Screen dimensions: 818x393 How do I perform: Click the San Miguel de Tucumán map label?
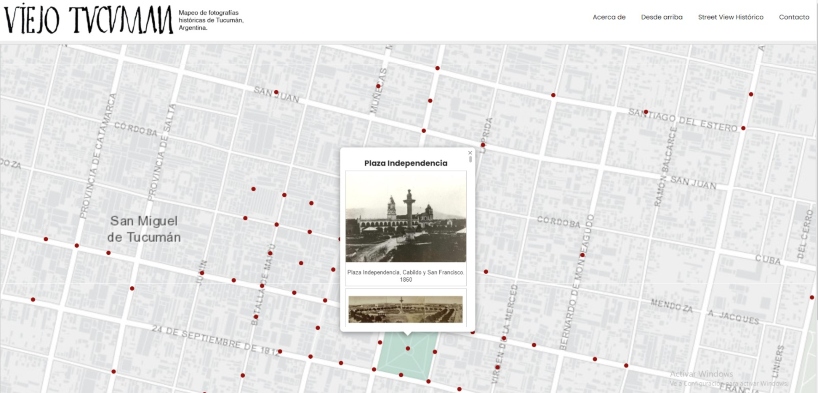pos(144,229)
